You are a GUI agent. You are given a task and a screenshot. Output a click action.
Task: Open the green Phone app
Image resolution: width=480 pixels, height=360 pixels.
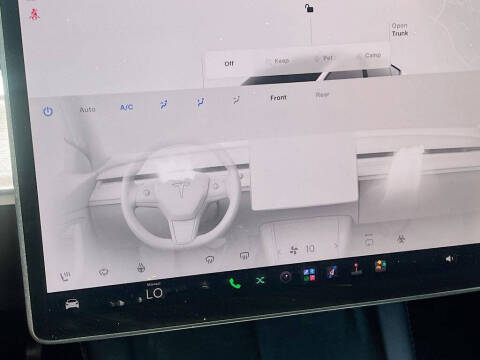coord(235,283)
